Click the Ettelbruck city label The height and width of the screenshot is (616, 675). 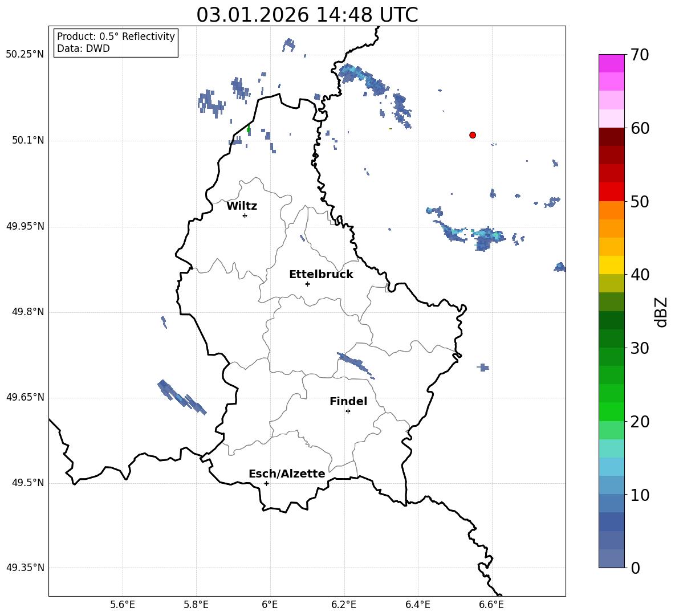coord(321,275)
